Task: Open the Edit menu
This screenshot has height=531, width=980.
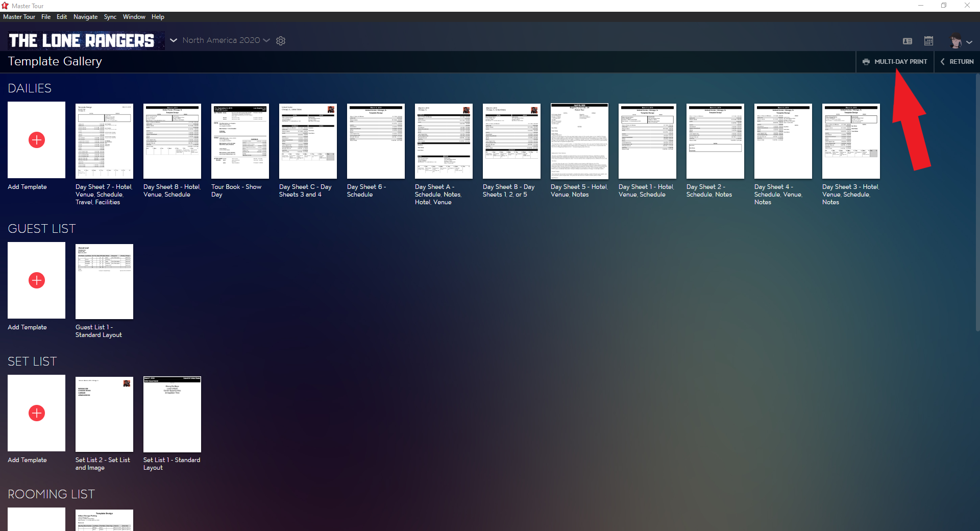Action: coord(62,17)
